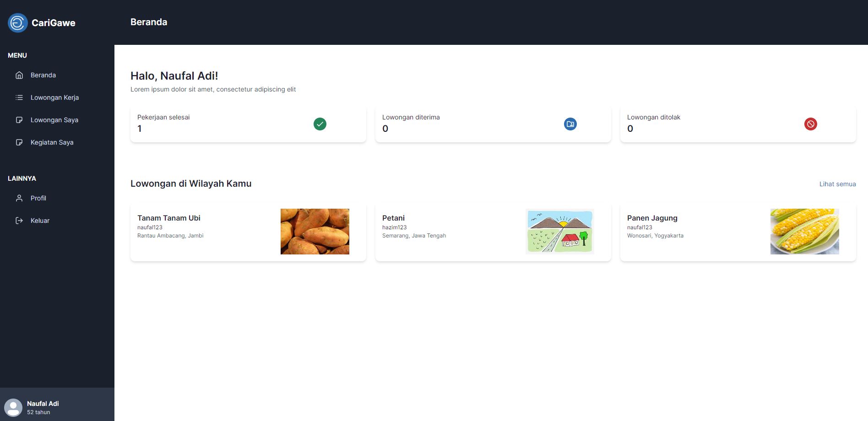The height and width of the screenshot is (421, 868).
Task: Click the Lowongan Saya note icon
Action: point(19,120)
